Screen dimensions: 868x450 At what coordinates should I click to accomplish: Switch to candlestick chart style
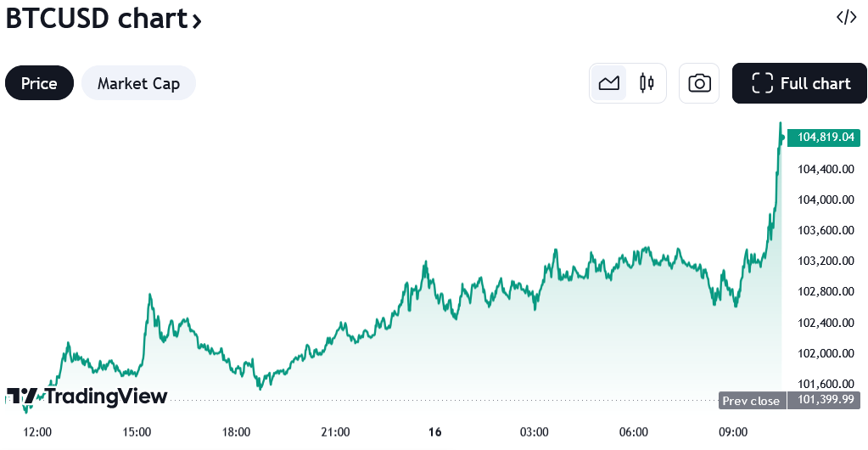(x=647, y=83)
